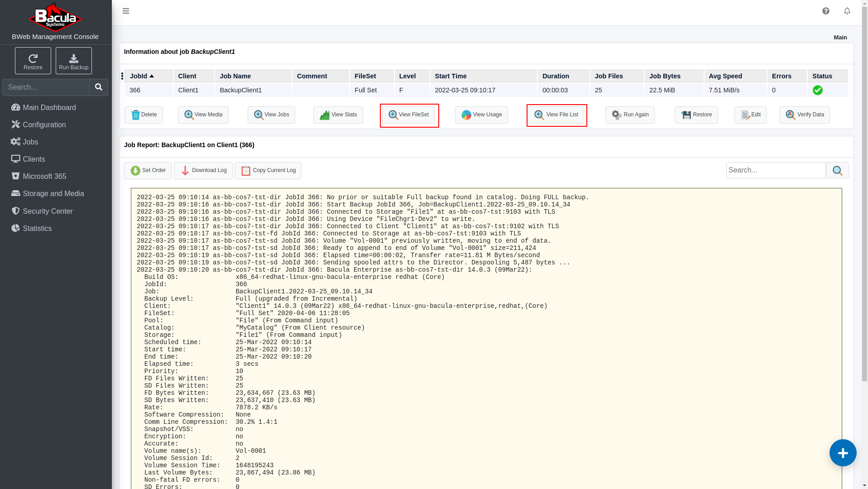The width and height of the screenshot is (868, 489).
Task: Sort by the Duration column header
Action: [x=564, y=76]
